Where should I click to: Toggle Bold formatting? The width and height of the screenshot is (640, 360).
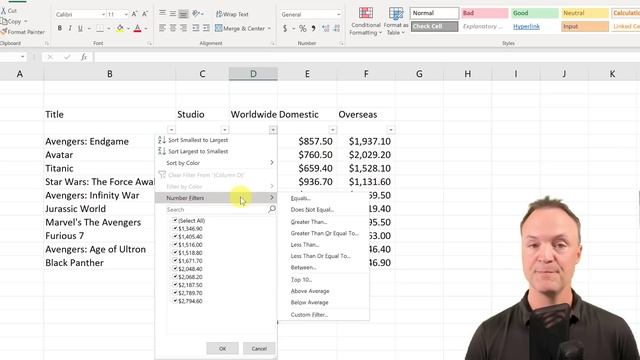click(60, 28)
